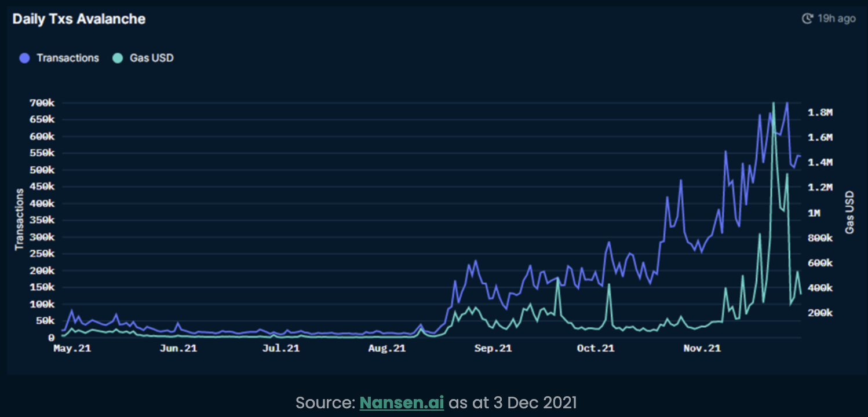Select the Aug.21 x-axis label

coord(386,348)
